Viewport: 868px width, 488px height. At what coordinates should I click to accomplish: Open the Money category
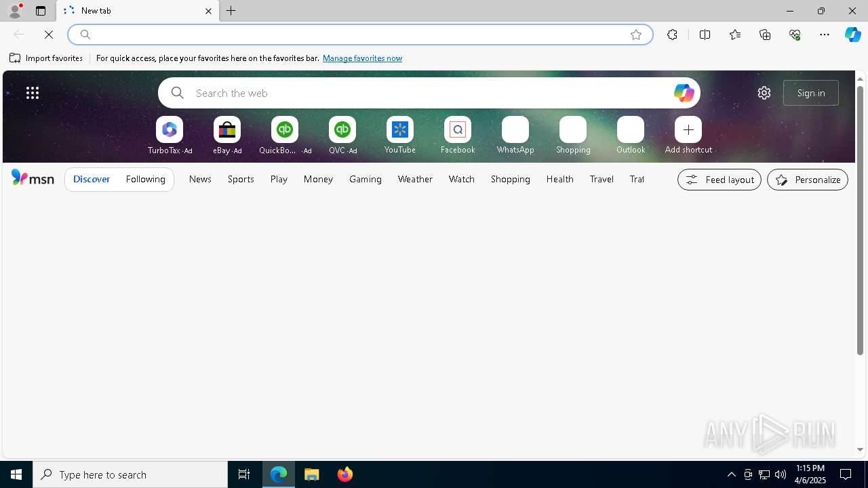coord(318,180)
